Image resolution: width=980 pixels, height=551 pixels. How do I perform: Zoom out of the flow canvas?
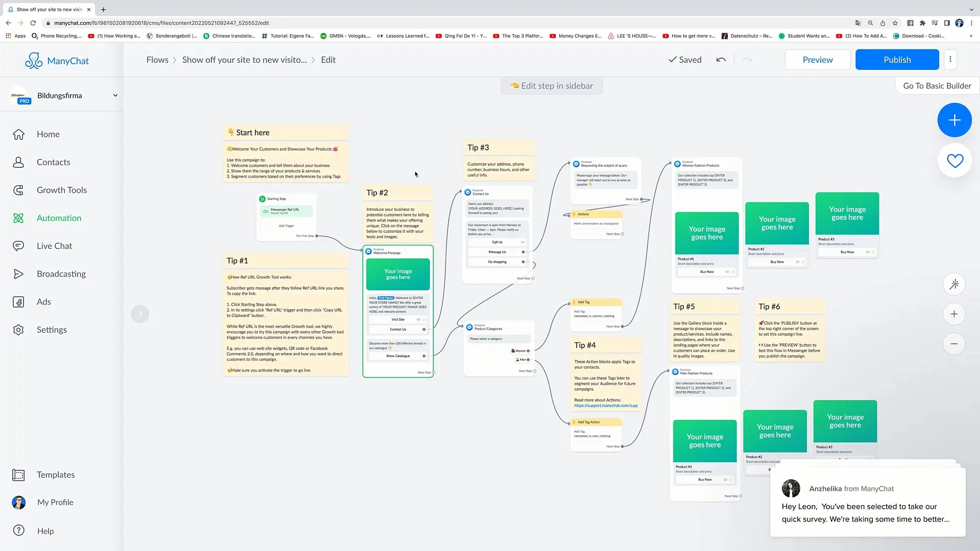coord(954,344)
